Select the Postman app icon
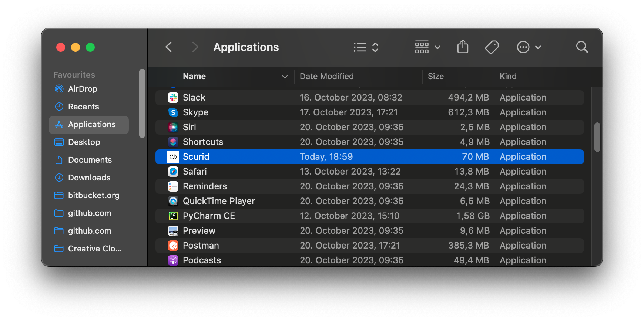The width and height of the screenshot is (644, 321). point(173,246)
